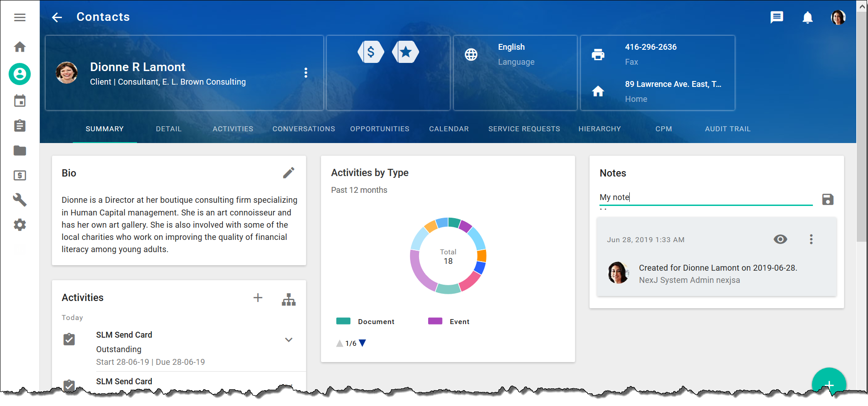Open the notifications bell
This screenshot has height=406, width=868.
click(x=807, y=18)
